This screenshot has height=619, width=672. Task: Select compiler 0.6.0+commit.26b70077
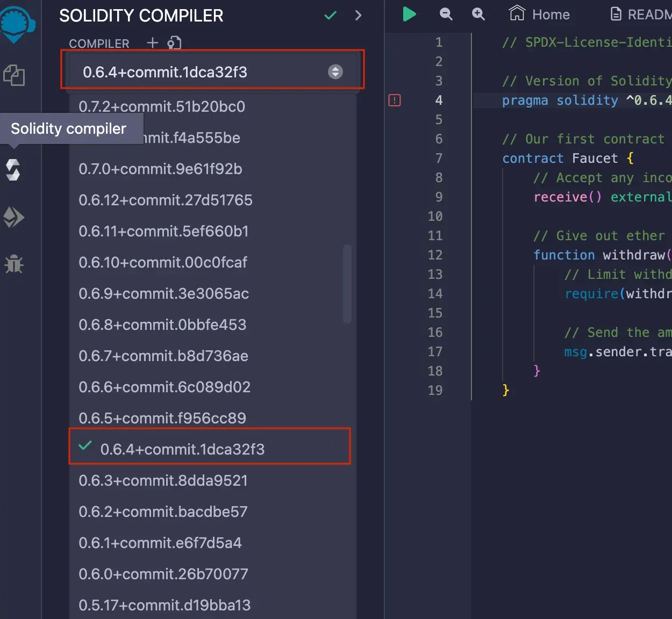[212, 574]
